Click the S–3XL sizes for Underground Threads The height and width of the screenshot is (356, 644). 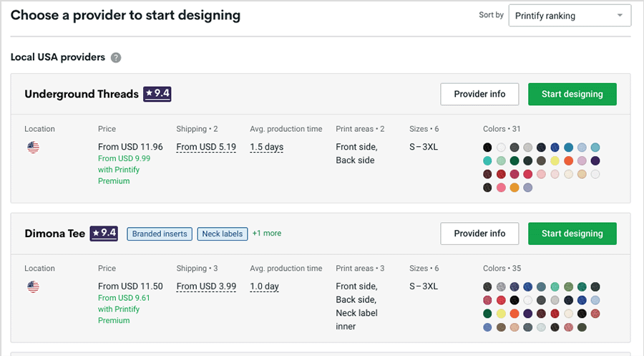pyautogui.click(x=424, y=147)
